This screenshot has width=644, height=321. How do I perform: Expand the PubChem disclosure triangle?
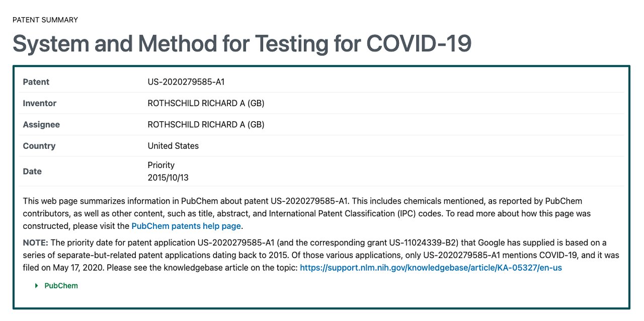(x=36, y=286)
